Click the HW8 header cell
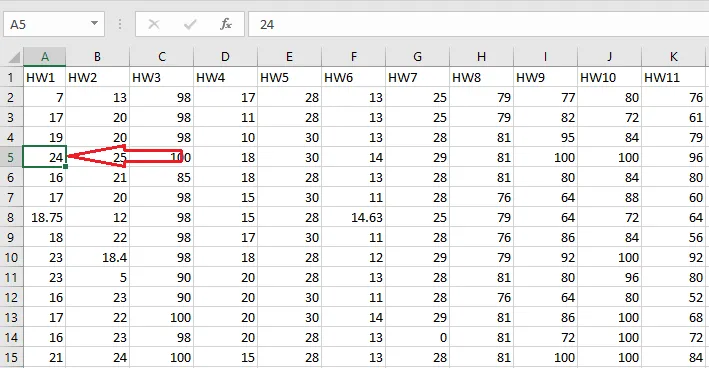The height and width of the screenshot is (368, 709). 482,77
